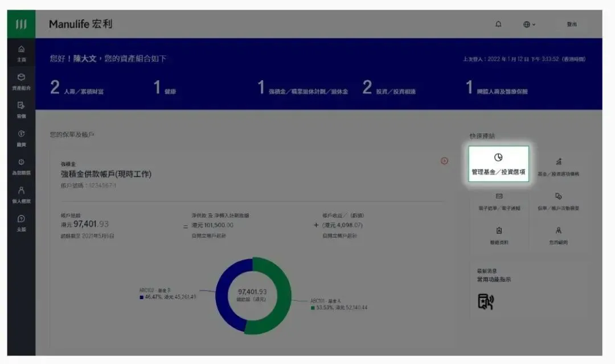Select the 1 團體人壽及醫療保險 summary

(x=497, y=88)
